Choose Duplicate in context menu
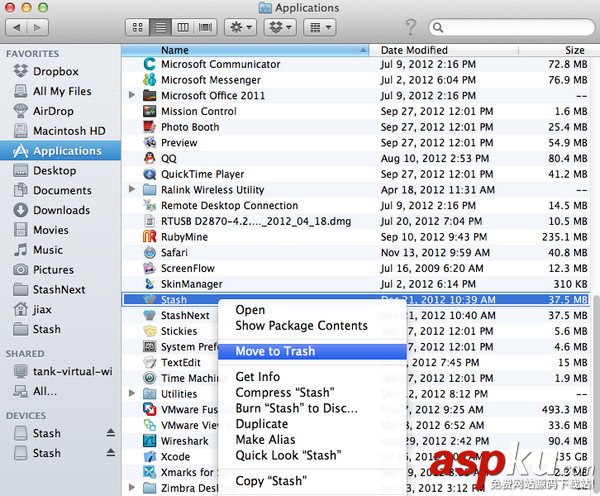Image resolution: width=600 pixels, height=496 pixels. pos(312,424)
